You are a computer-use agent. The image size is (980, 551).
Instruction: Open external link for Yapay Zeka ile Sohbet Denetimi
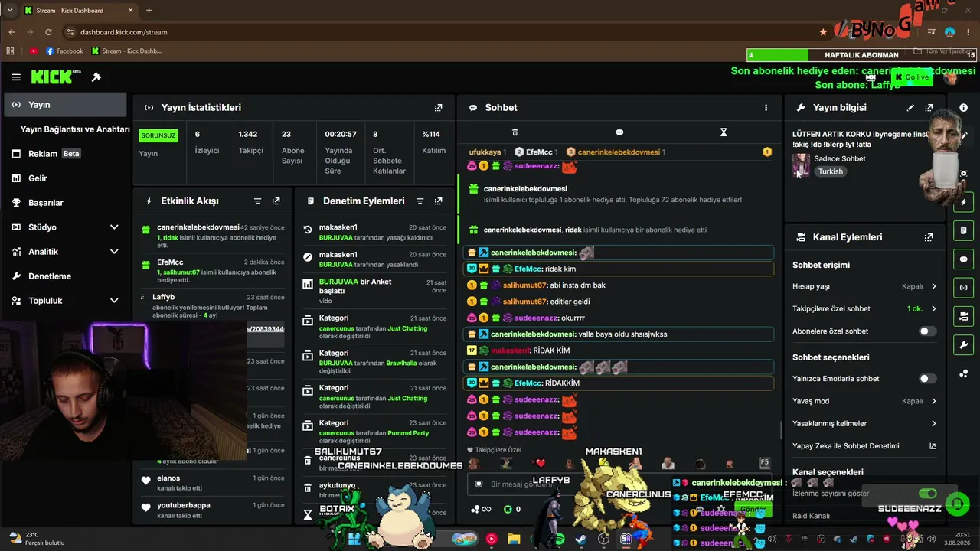coord(933,446)
